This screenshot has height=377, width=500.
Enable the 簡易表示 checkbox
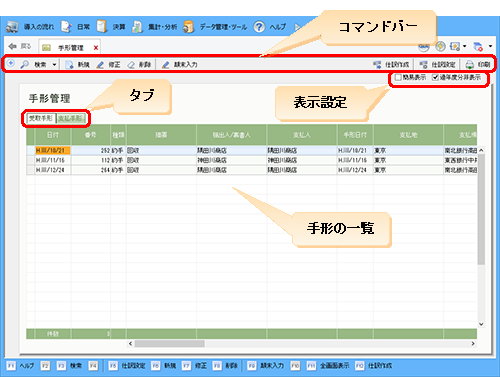398,77
